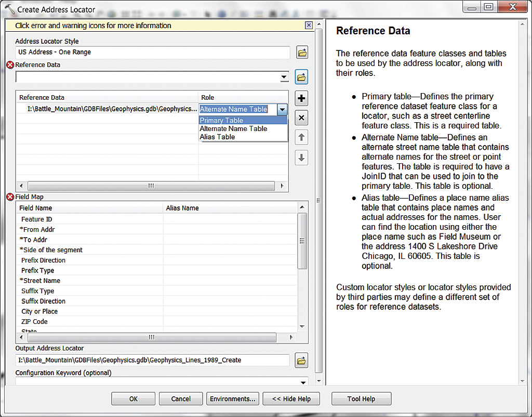Click the Address Locator Style input field

pyautogui.click(x=153, y=53)
